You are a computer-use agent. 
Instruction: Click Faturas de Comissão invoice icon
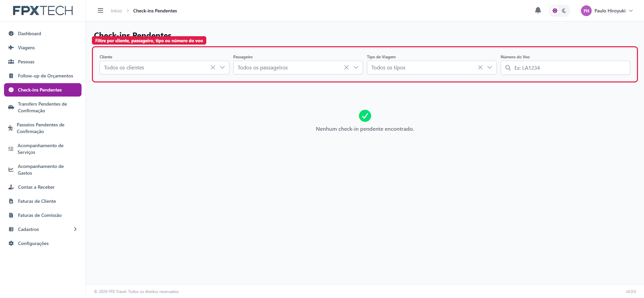click(x=11, y=215)
